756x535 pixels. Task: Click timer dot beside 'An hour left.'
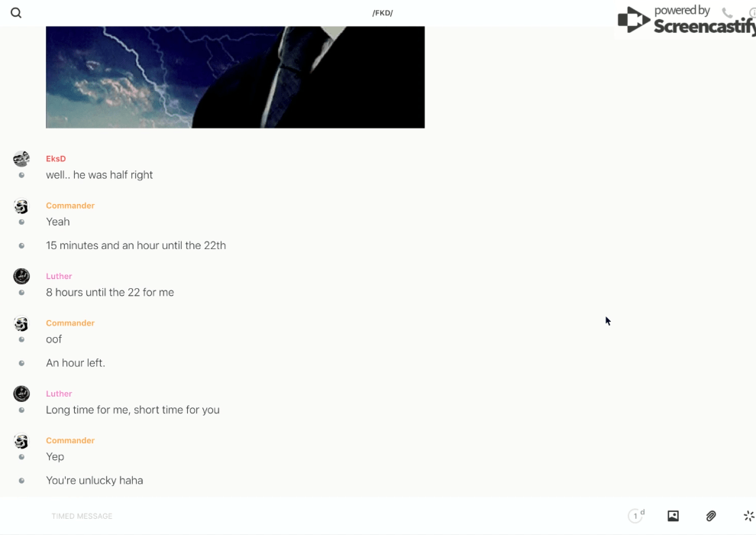point(21,363)
